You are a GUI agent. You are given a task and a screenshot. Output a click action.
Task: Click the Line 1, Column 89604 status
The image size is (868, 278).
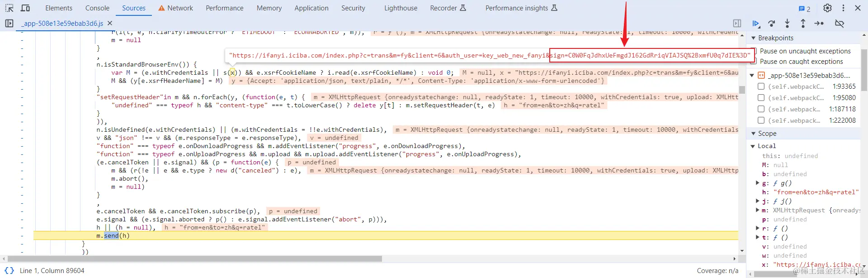(52, 270)
